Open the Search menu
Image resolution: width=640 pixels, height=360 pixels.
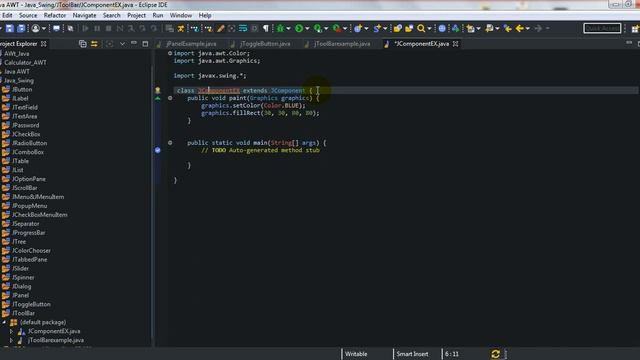[111, 16]
